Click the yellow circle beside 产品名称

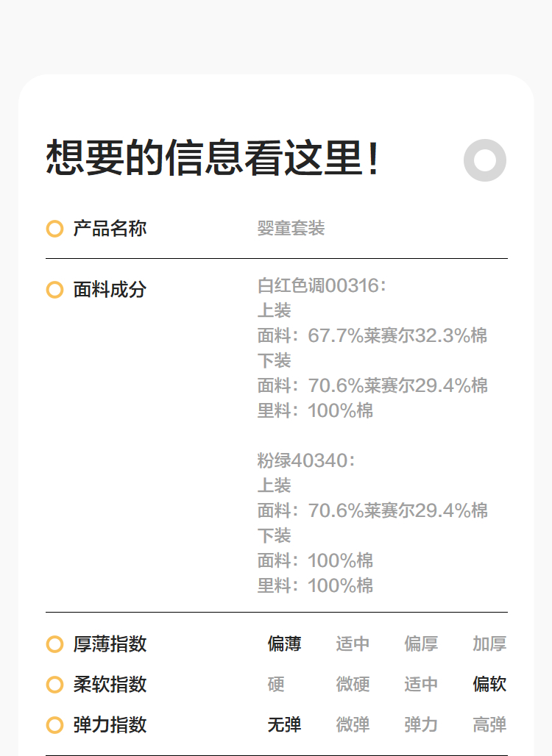point(54,229)
